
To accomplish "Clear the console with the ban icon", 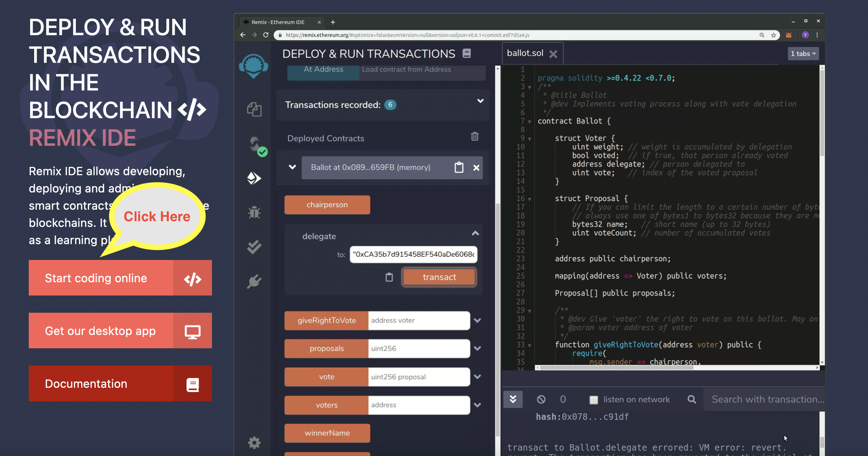I will [541, 399].
